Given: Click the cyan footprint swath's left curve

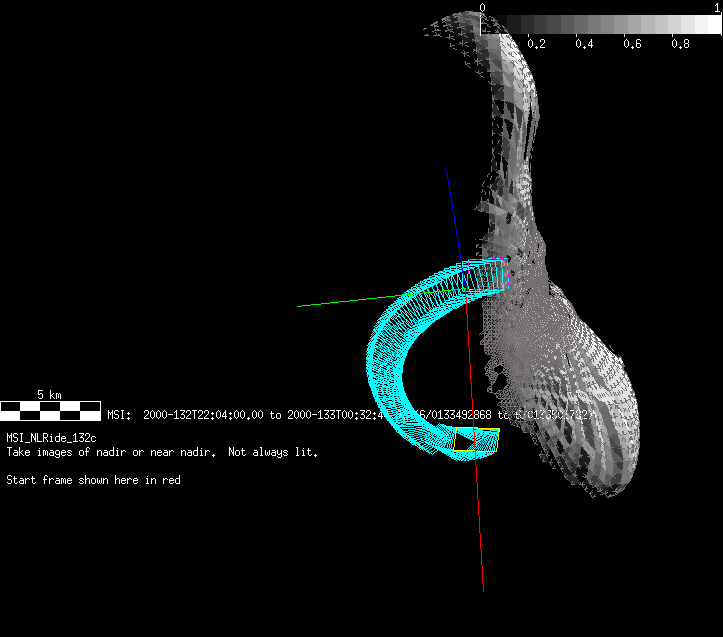Looking at the screenshot, I should click(380, 350).
